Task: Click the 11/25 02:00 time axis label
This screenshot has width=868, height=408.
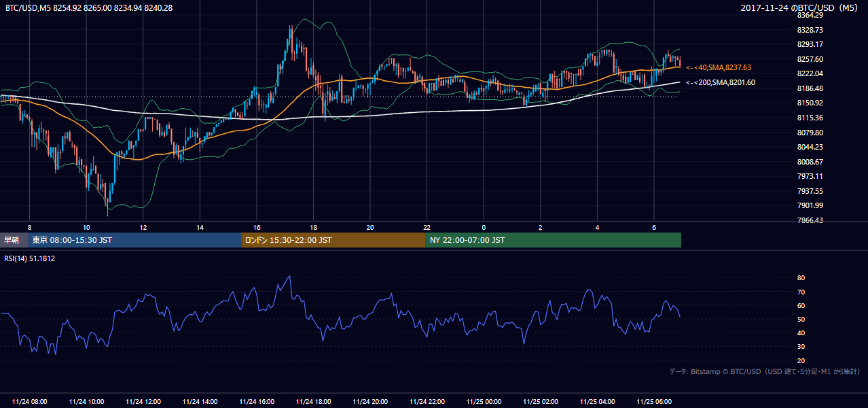Action: [540, 402]
